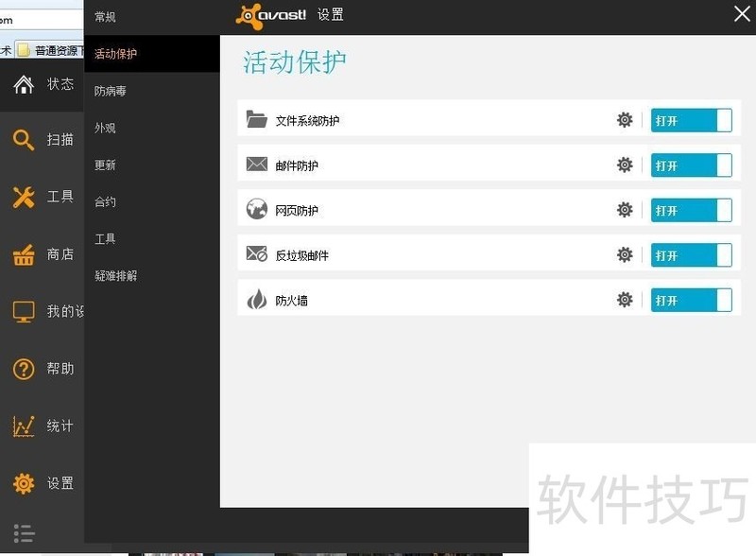
Task: Open gear settings for 网页防护
Action: pos(625,210)
